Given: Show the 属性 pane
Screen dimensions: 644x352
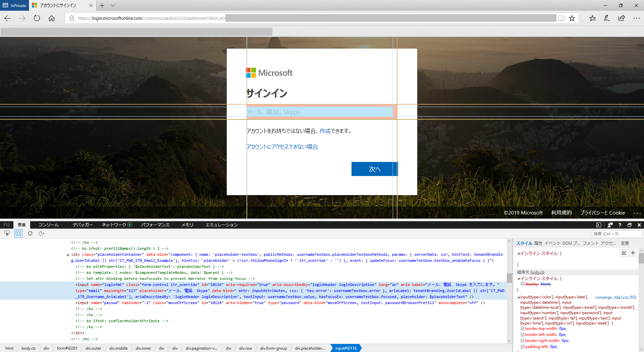Looking at the screenshot, I should (538, 243).
